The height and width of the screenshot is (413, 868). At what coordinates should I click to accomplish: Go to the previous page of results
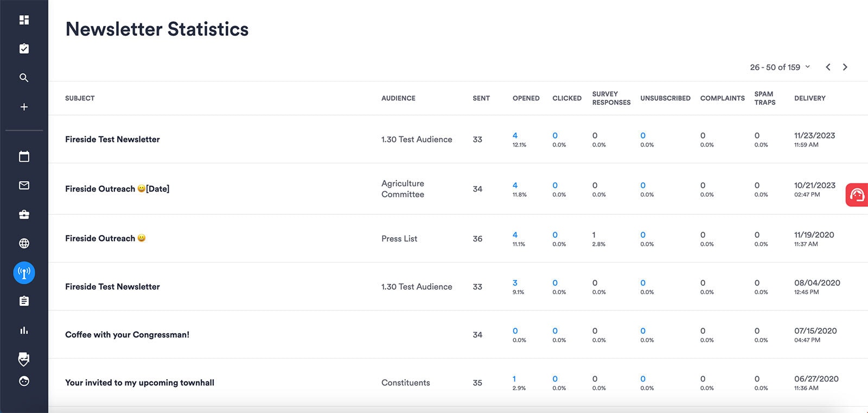[x=828, y=67]
